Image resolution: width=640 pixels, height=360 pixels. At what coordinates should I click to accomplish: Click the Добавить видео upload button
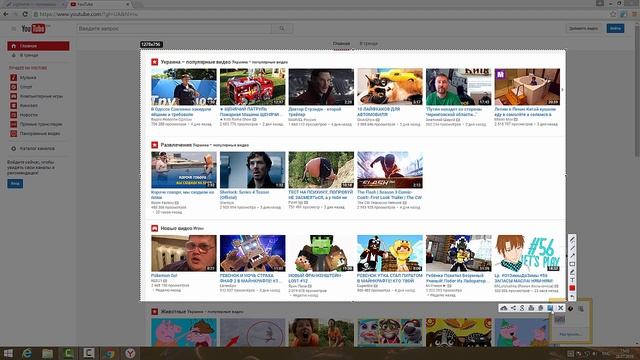tap(584, 29)
